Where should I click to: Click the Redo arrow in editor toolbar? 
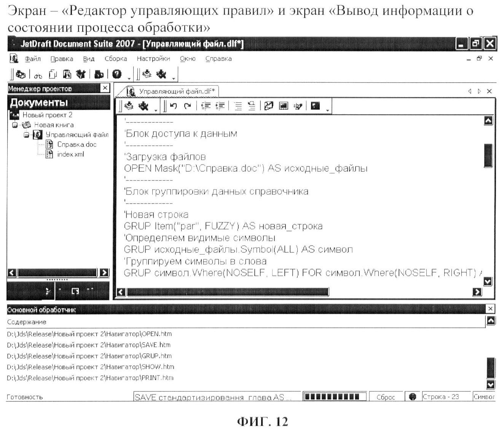click(x=187, y=106)
